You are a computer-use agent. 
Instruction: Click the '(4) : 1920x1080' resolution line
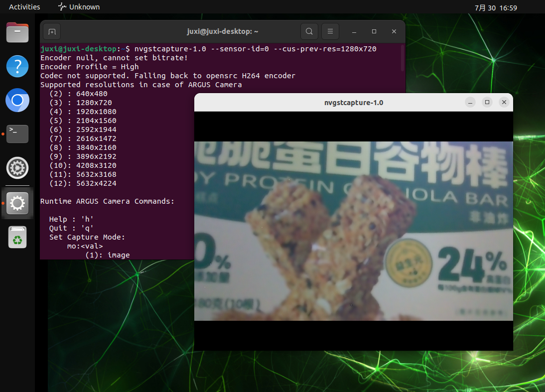click(x=83, y=112)
